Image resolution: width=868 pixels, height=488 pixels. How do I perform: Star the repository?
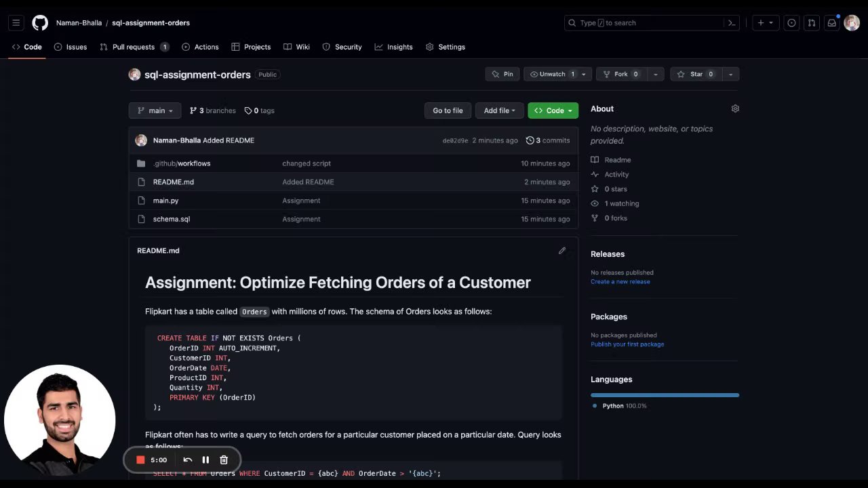coord(696,74)
